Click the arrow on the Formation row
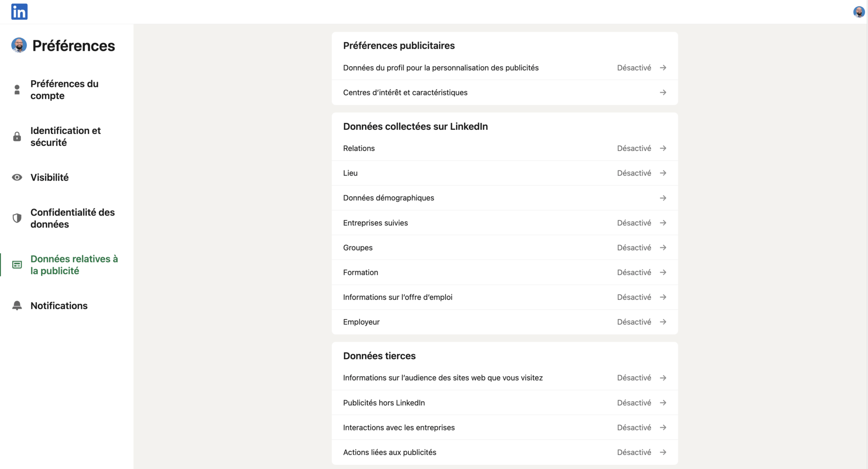Image resolution: width=868 pixels, height=469 pixels. click(x=663, y=272)
